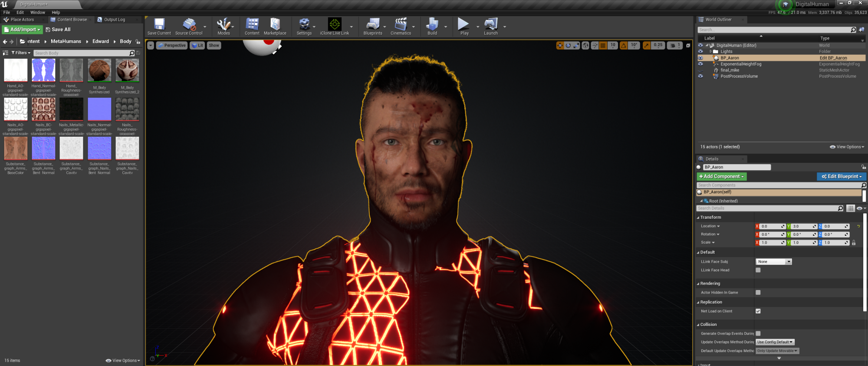Open Source Control from the toolbar

189,26
